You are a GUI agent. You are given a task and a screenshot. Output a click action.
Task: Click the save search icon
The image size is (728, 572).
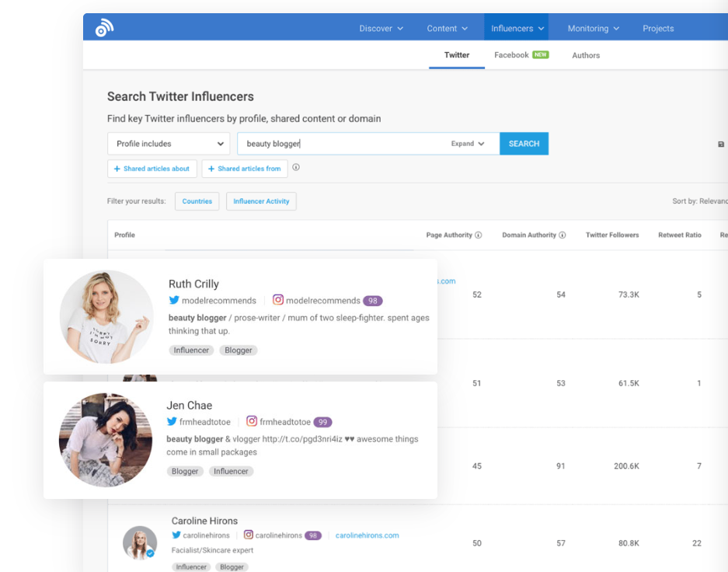point(720,145)
